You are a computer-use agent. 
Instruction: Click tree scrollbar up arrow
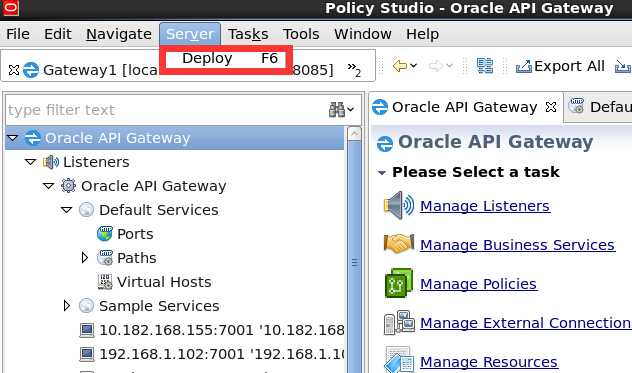354,133
